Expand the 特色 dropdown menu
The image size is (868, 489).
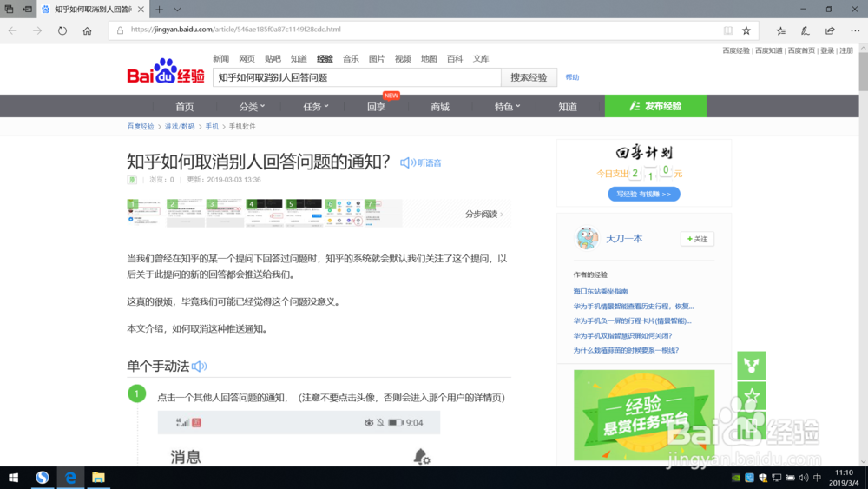[x=507, y=106]
